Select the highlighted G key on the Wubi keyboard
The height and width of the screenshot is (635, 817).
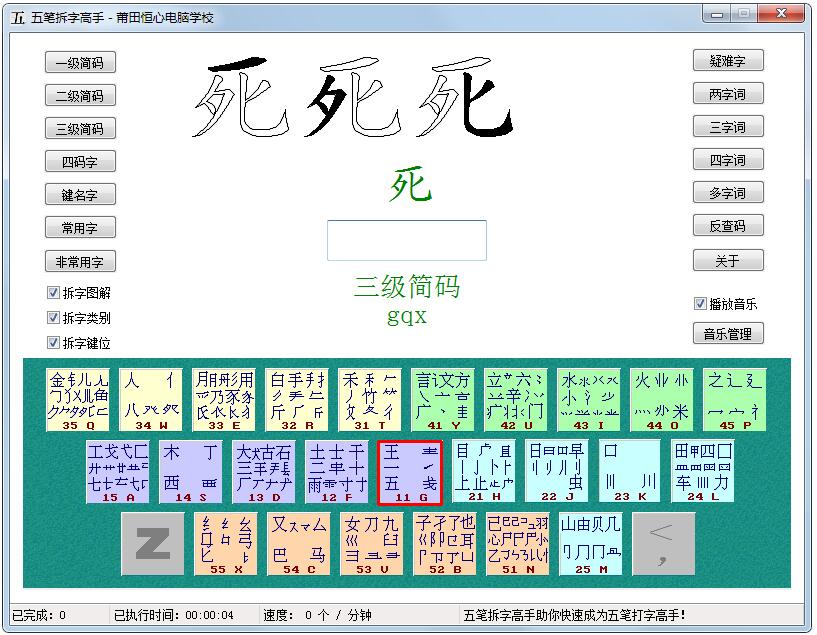(x=409, y=470)
